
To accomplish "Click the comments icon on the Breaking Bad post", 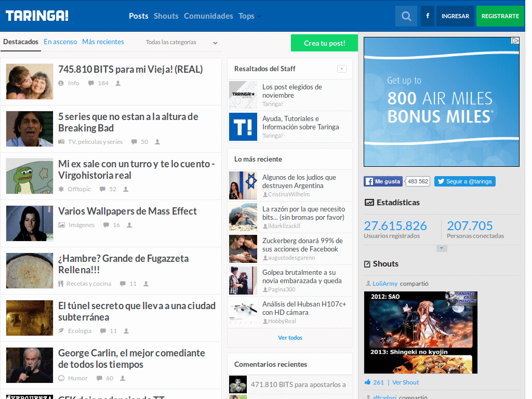I will click(134, 142).
